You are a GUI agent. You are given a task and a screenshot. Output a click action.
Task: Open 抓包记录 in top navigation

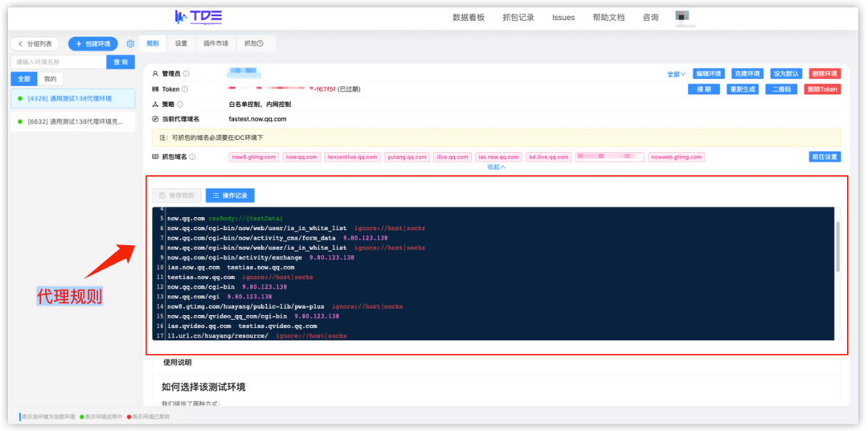[518, 17]
